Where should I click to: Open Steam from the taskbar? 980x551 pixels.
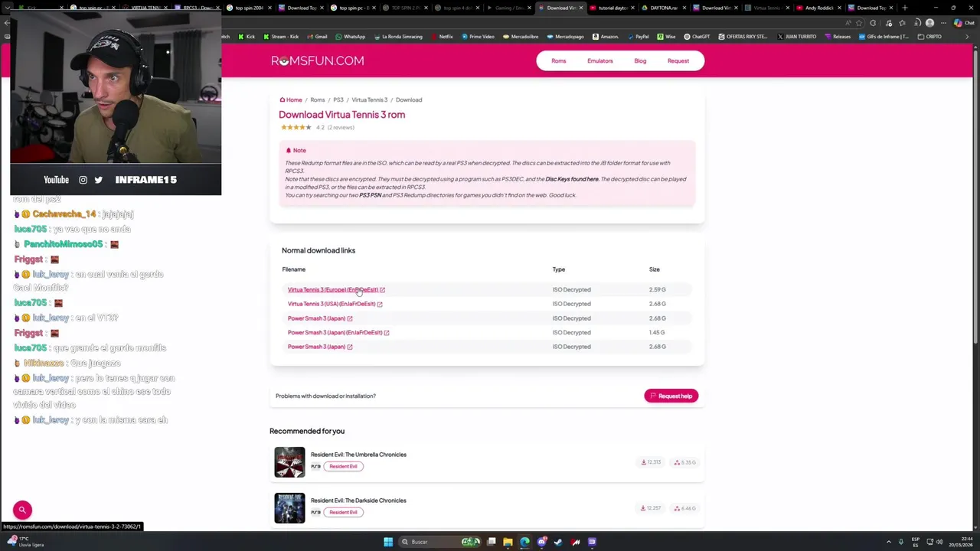coord(558,542)
